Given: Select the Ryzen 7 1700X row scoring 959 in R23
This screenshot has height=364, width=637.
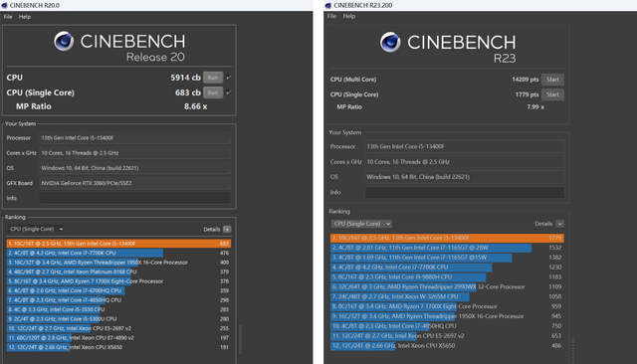Looking at the screenshot, I should (x=447, y=306).
